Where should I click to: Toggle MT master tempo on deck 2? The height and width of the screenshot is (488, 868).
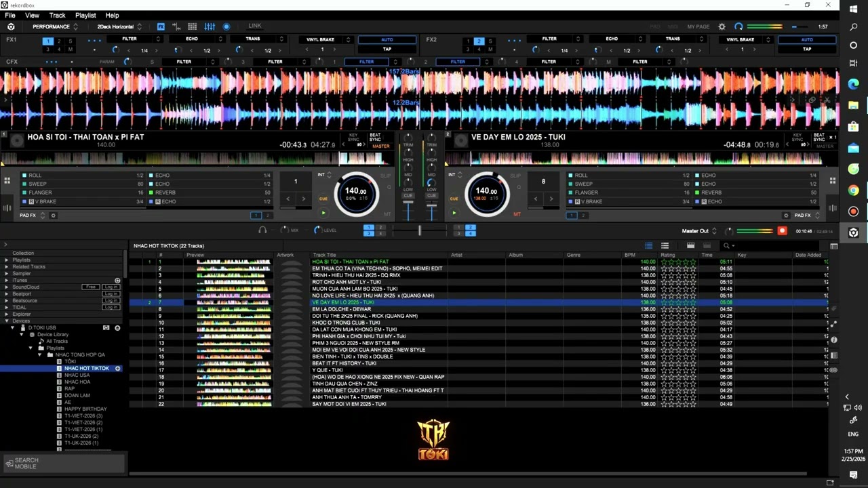point(517,214)
